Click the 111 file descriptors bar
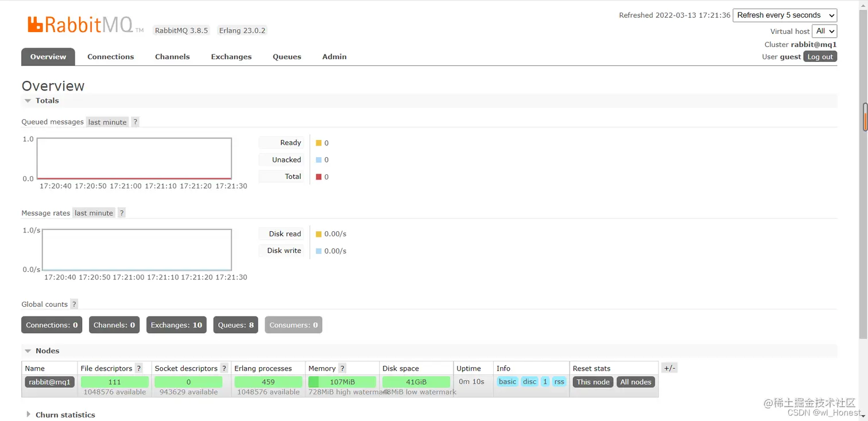The image size is (868, 421). point(115,382)
